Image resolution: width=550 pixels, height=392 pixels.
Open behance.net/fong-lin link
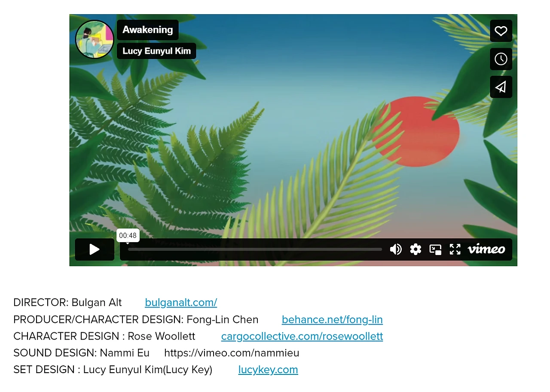pos(332,320)
